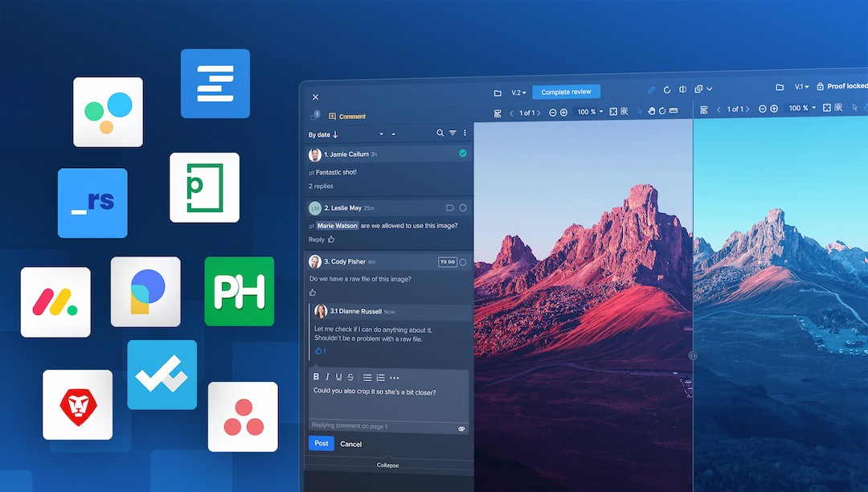
Task: Click the comparison divider handle between proofs
Action: point(691,355)
